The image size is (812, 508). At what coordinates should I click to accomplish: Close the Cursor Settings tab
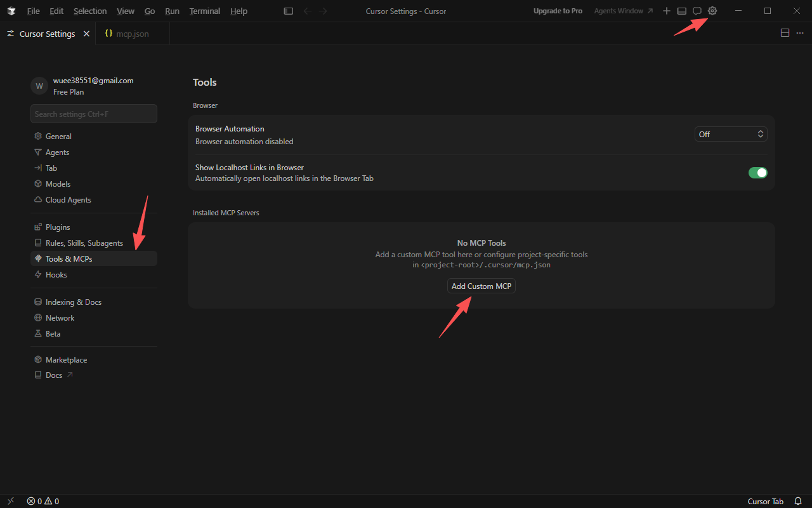pos(86,34)
